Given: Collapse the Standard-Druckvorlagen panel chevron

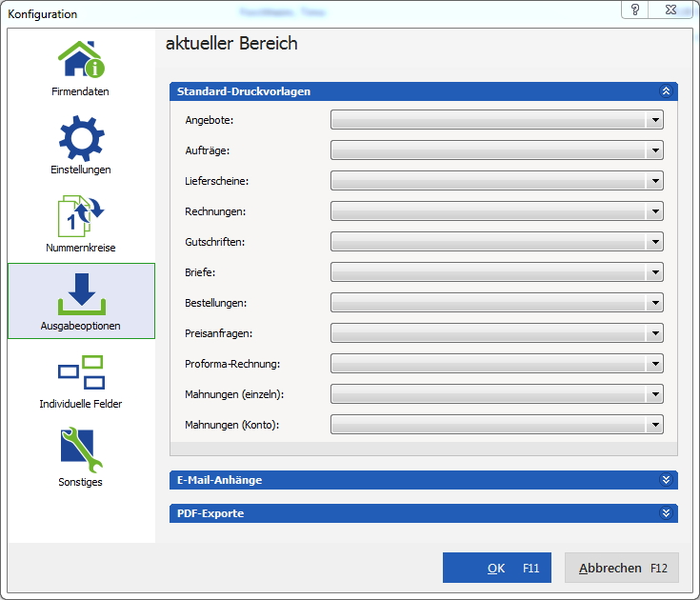Looking at the screenshot, I should 666,91.
